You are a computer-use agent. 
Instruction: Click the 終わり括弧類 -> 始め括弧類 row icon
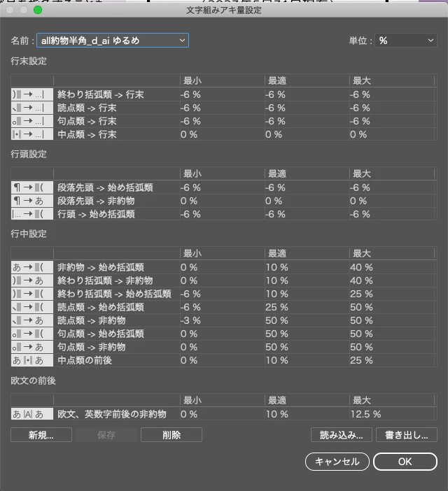pos(32,294)
